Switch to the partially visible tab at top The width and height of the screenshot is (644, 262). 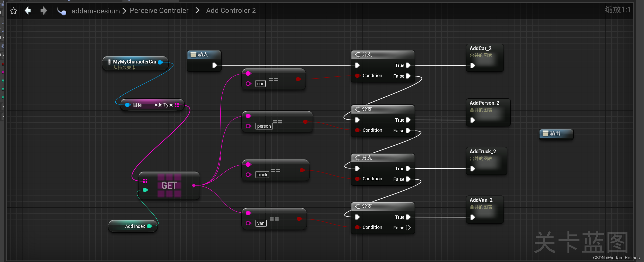tap(94, 1)
